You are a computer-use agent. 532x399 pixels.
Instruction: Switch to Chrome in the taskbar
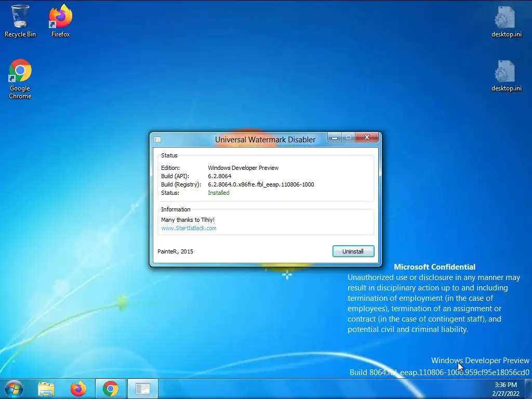(x=111, y=389)
